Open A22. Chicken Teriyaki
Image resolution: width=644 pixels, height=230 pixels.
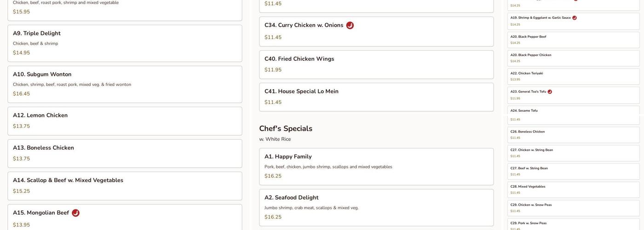[x=573, y=76]
